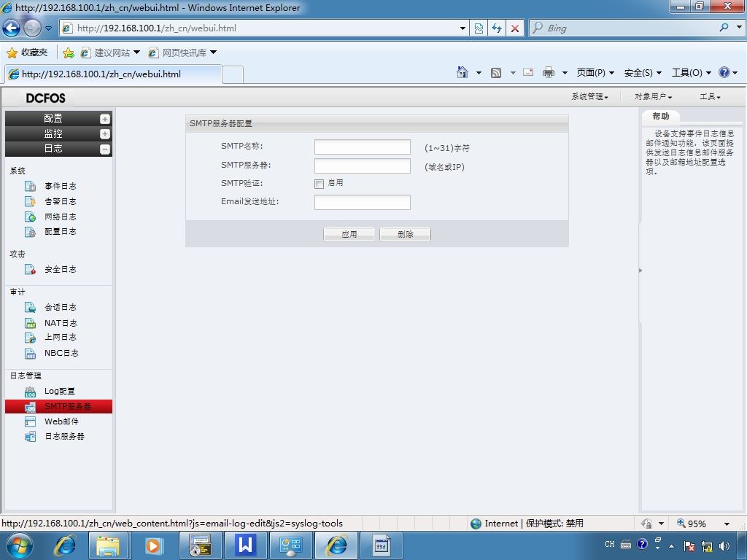747x560 pixels.
Task: Click the Read mail icon
Action: 528,72
